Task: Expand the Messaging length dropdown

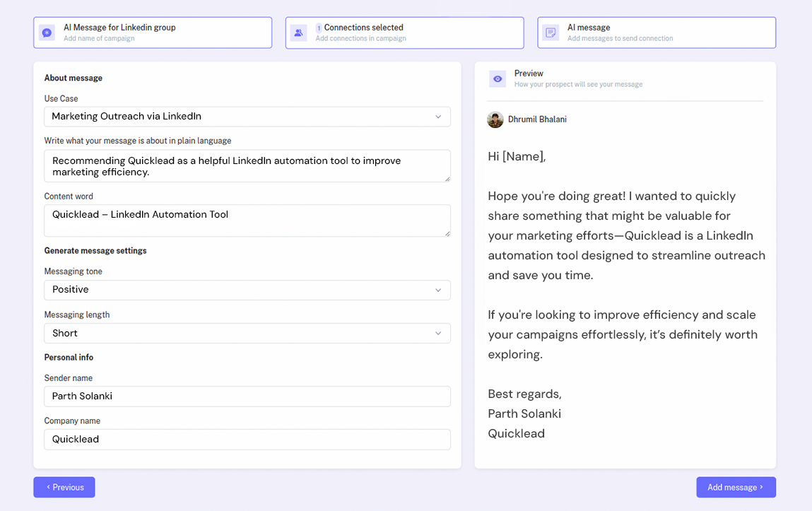Action: [247, 334]
